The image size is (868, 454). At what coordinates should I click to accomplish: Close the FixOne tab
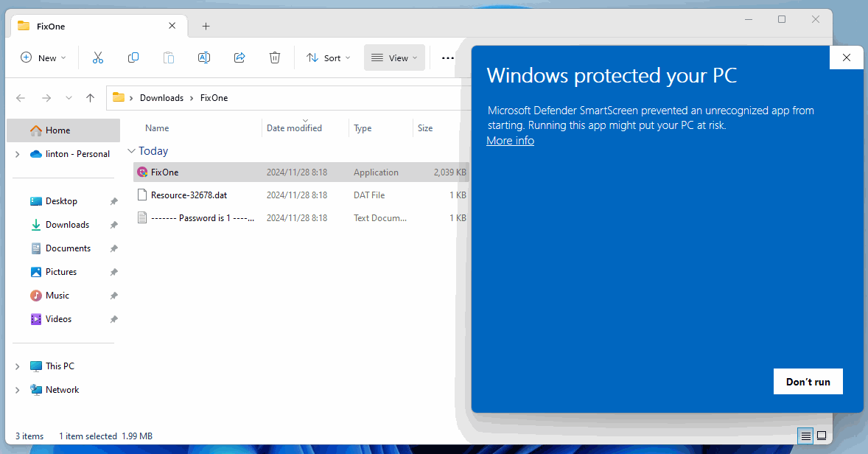(172, 26)
